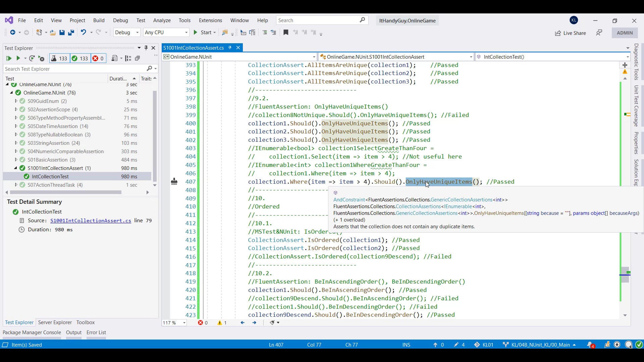Repeat the last test run

[32, 58]
